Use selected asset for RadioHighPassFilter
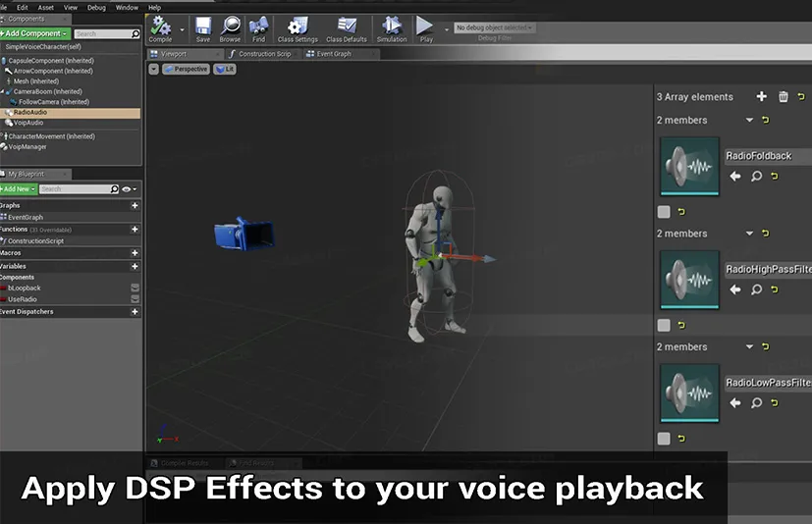Image resolution: width=812 pixels, height=524 pixels. tap(734, 289)
